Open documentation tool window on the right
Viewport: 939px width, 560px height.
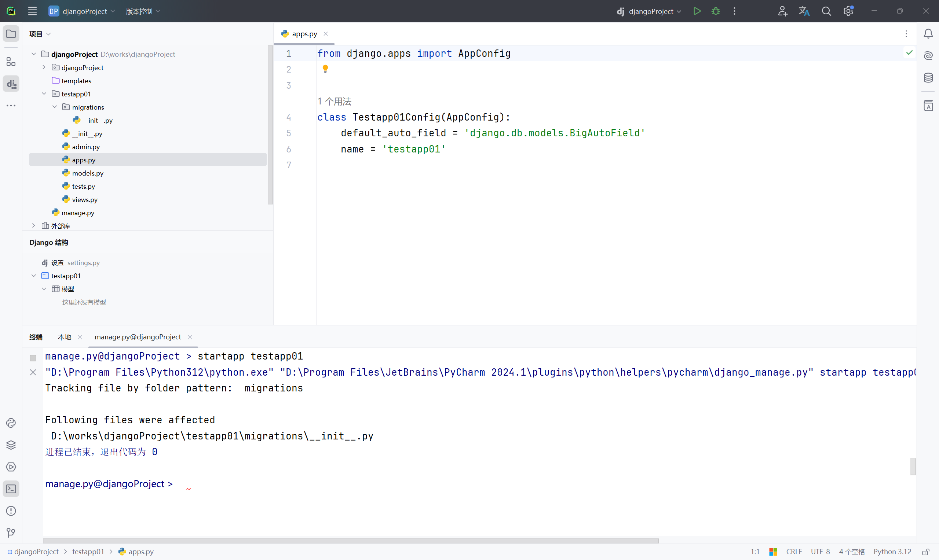coord(928,106)
